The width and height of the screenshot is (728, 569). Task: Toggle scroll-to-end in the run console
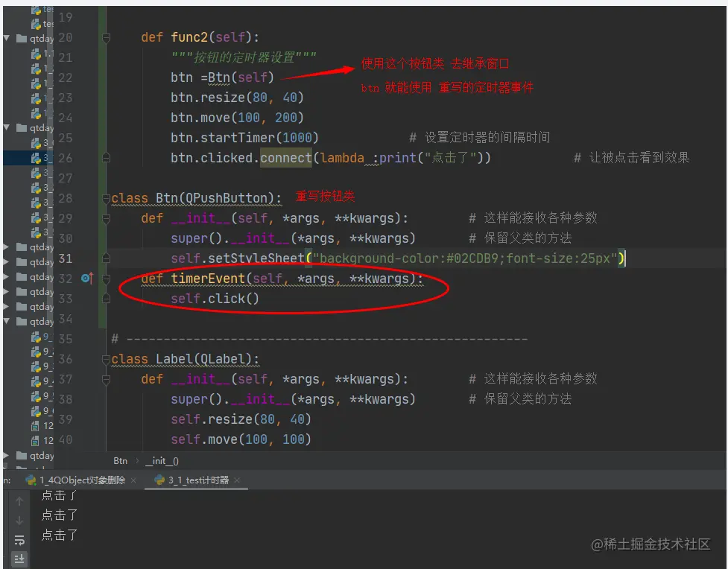click(19, 559)
